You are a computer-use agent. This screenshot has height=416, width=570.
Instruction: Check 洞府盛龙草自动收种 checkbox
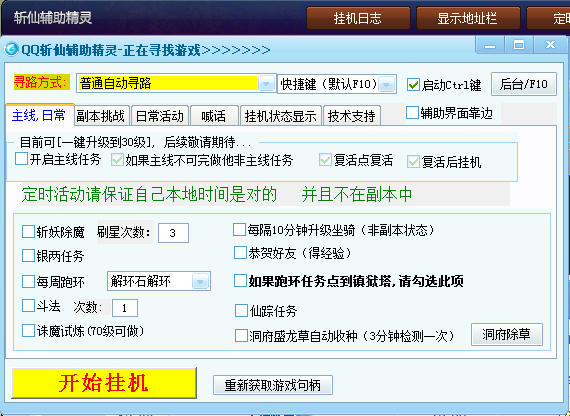coord(241,336)
